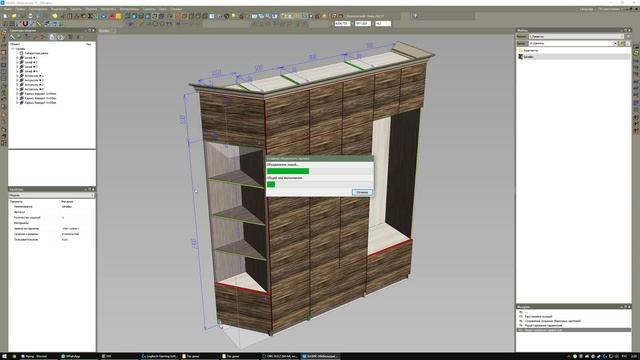
Task: Click the Open folder icon in top toolbar
Action: coord(14,16)
